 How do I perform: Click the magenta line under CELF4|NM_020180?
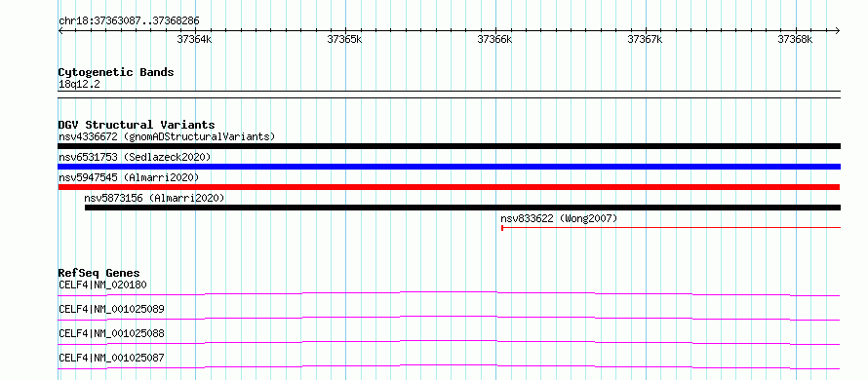coord(449,293)
